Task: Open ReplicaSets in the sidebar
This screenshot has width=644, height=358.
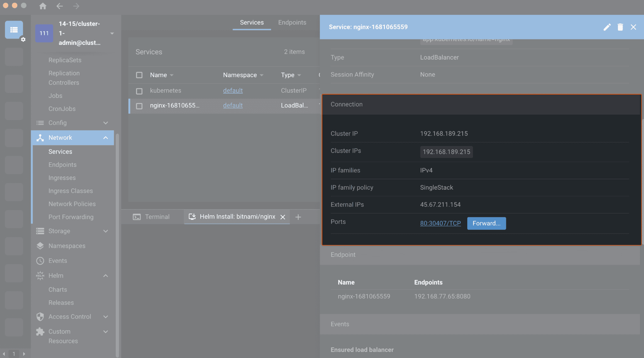Action: 65,60
